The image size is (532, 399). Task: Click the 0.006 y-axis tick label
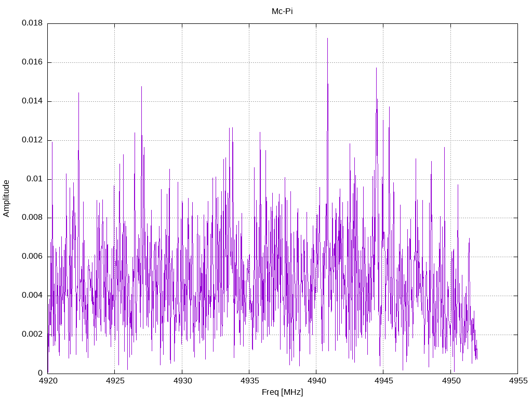(32, 257)
